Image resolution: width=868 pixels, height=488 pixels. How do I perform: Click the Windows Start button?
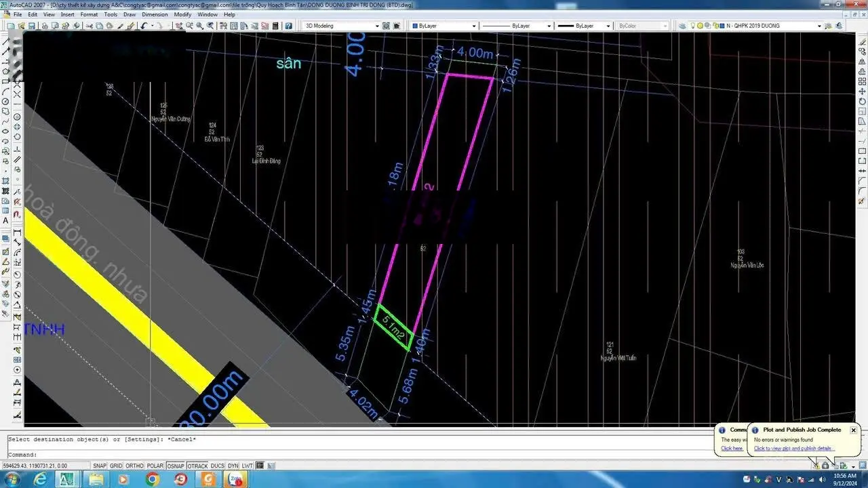tap(12, 479)
